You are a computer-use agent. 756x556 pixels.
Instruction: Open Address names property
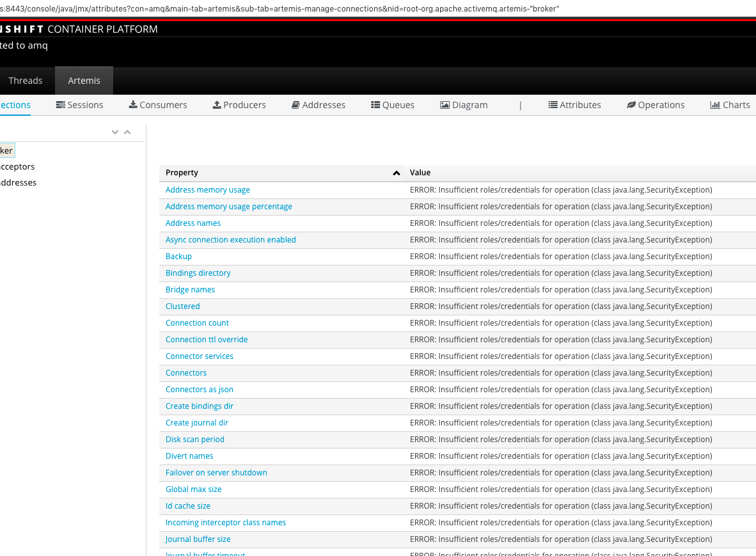click(x=193, y=223)
